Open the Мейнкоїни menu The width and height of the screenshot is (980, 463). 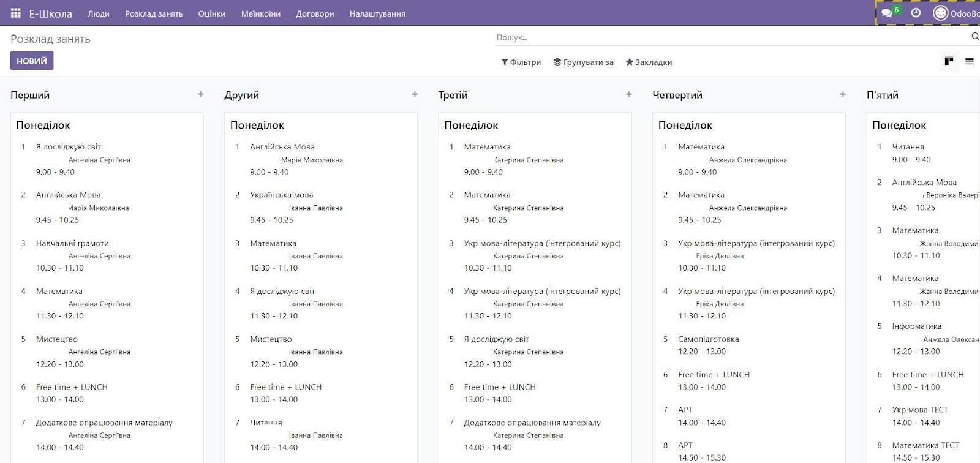tap(261, 13)
